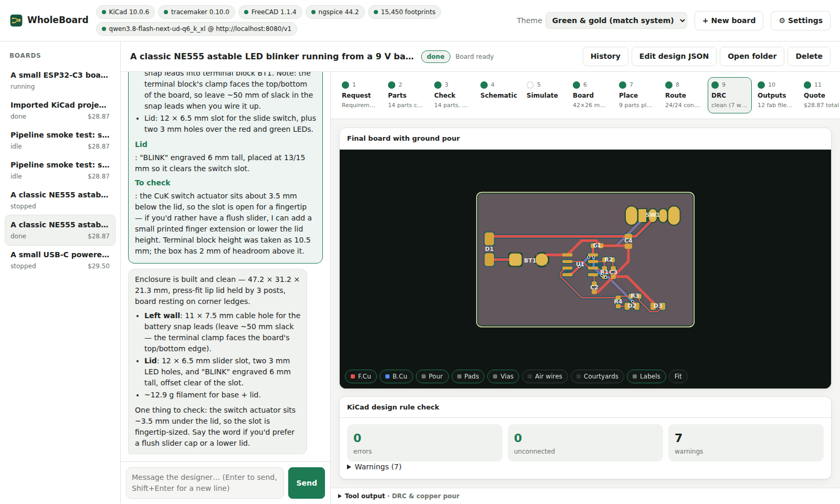Viewport: 840px width, 504px height.
Task: Toggle Vias visibility
Action: [x=503, y=376]
